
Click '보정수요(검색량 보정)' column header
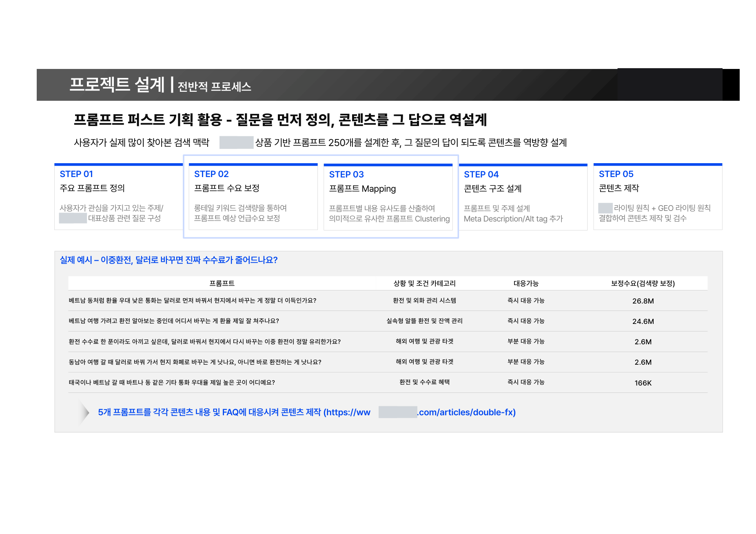[643, 284]
